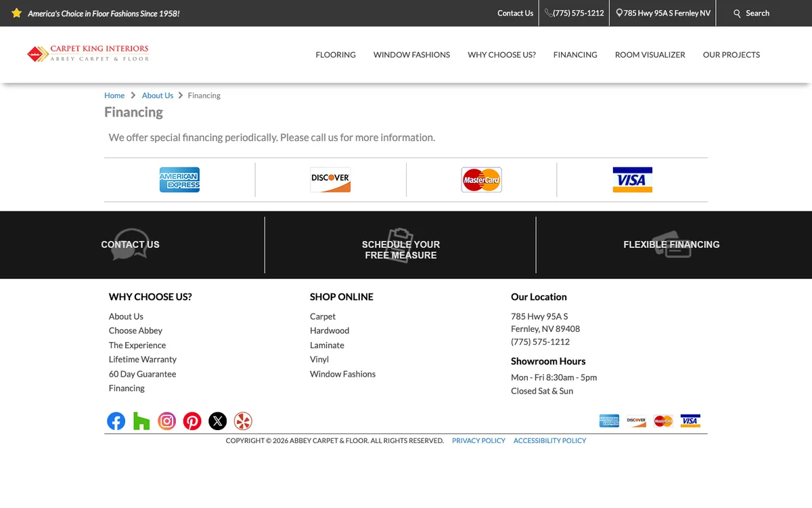The image size is (812, 508).
Task: Open the Window Fashions menu
Action: (x=411, y=55)
